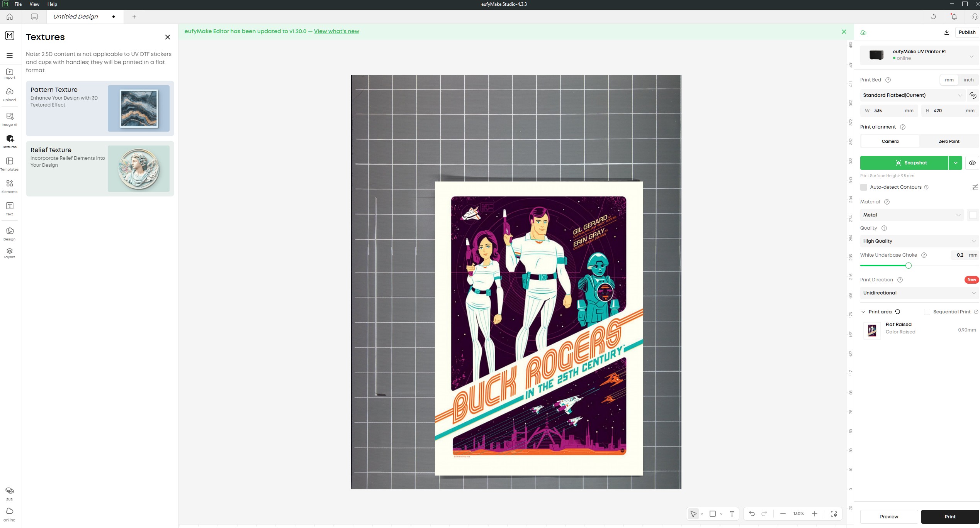The image size is (980, 528).
Task: Add a new design tab
Action: pyautogui.click(x=134, y=17)
